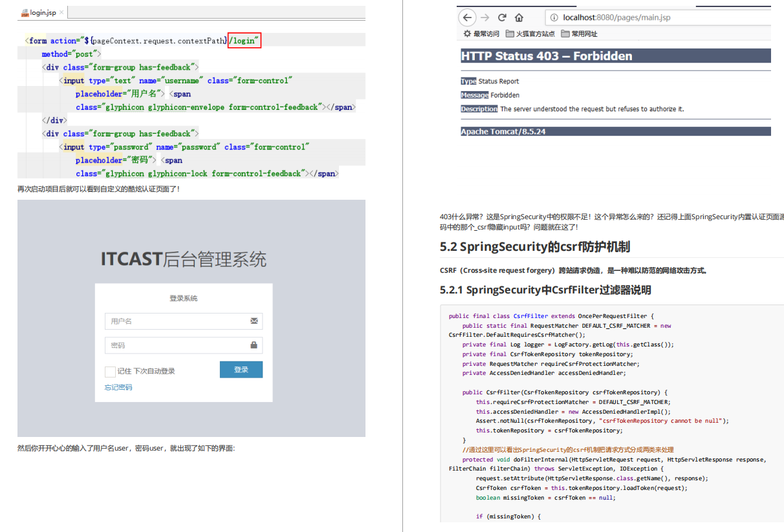The height and width of the screenshot is (532, 784).
Task: Tick the 记住 下次自动登录 checkbox
Action: pyautogui.click(x=110, y=371)
